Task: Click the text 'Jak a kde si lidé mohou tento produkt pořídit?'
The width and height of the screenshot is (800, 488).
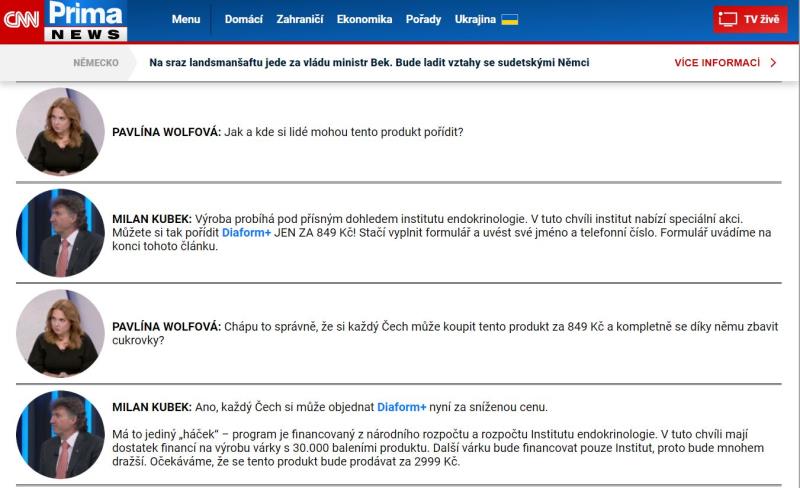Action: click(x=343, y=132)
